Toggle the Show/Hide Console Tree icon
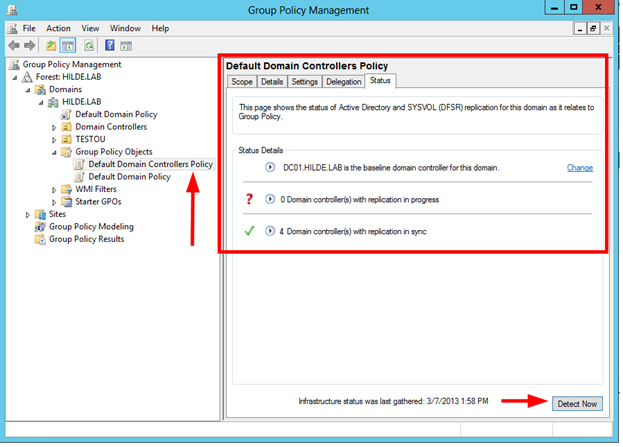623x447 pixels. point(68,46)
